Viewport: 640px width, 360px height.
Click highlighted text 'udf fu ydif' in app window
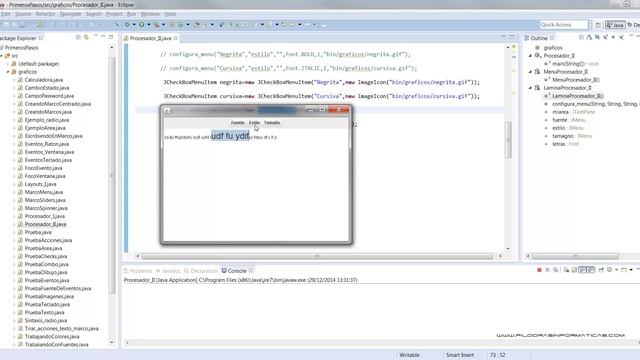coord(230,136)
